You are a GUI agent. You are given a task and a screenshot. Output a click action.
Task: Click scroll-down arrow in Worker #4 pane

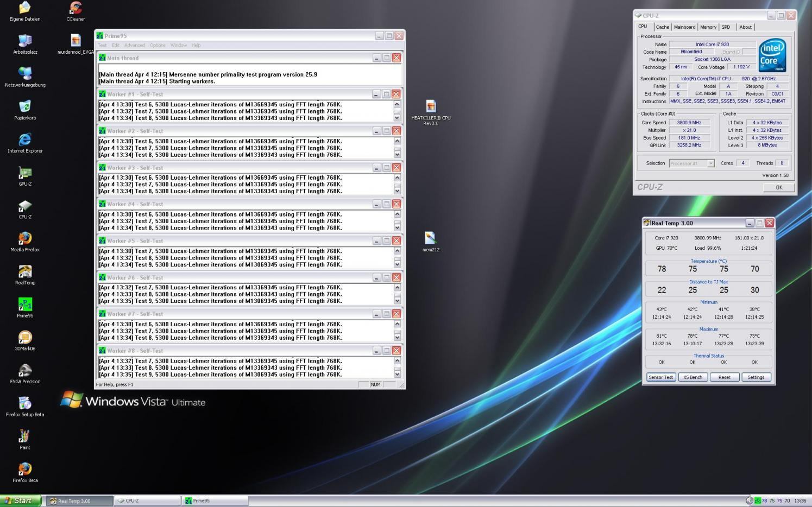(x=397, y=227)
